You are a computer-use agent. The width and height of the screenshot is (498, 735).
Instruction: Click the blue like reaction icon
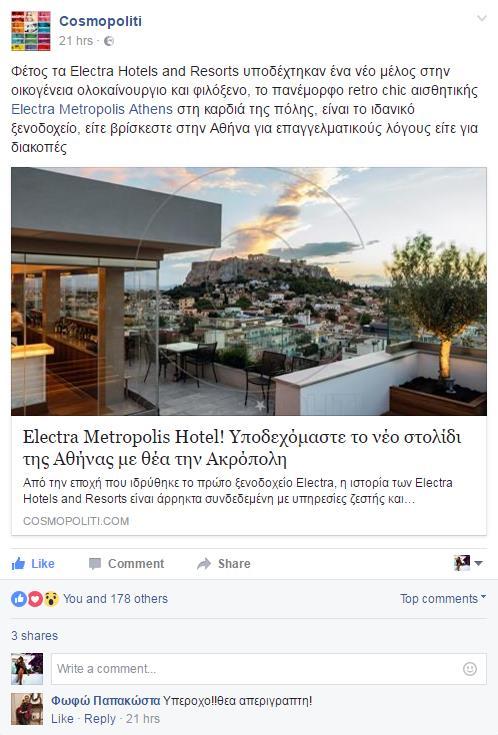[x=19, y=599]
